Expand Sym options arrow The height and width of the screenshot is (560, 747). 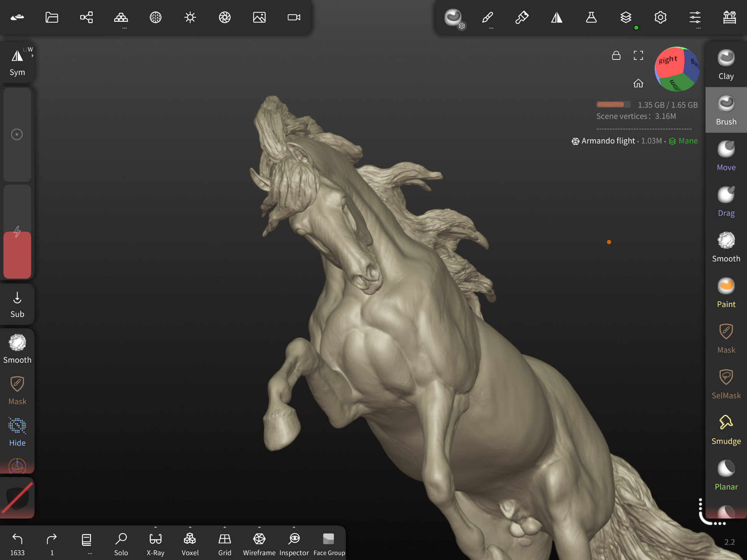[x=33, y=56]
